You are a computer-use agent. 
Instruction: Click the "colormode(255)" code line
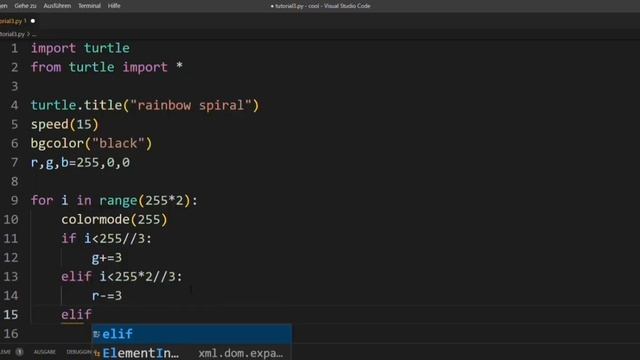click(114, 220)
